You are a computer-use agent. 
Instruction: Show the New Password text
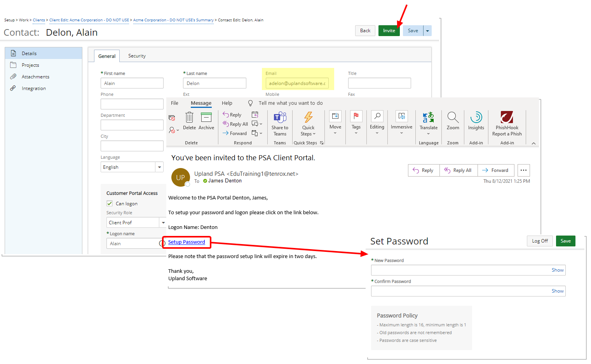click(558, 270)
